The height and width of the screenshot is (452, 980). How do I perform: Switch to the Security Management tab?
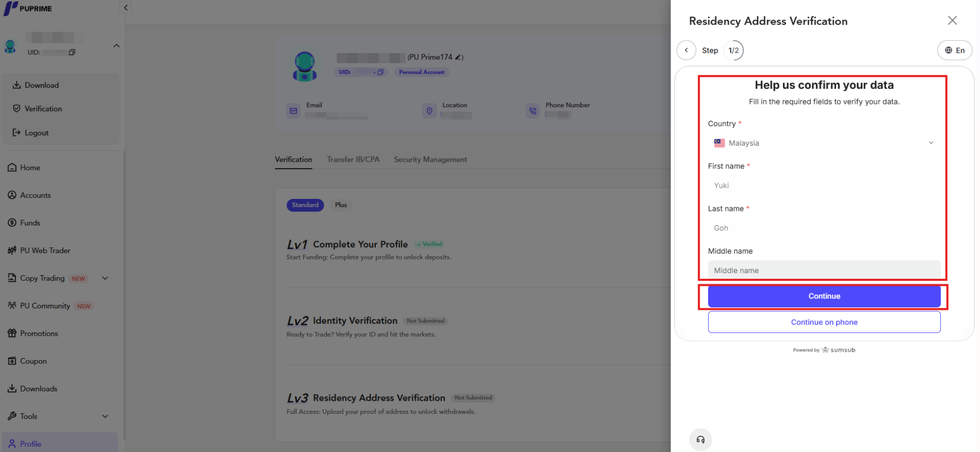(x=431, y=160)
